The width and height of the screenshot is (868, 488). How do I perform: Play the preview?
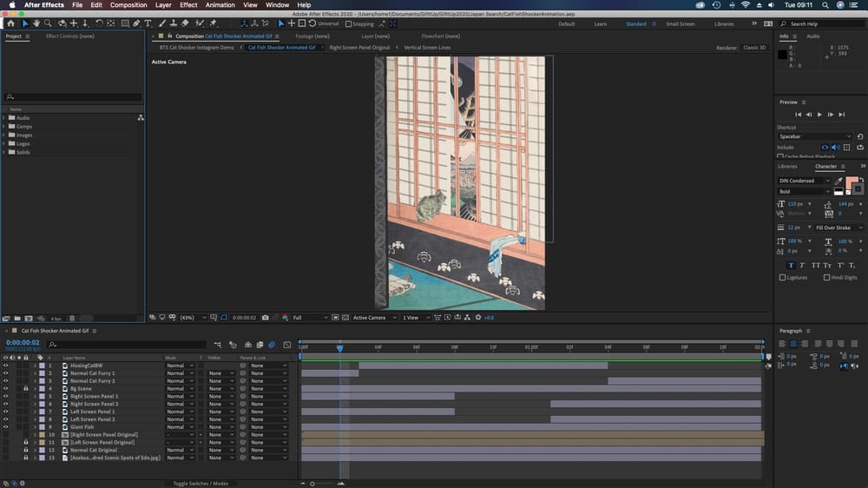pyautogui.click(x=820, y=115)
